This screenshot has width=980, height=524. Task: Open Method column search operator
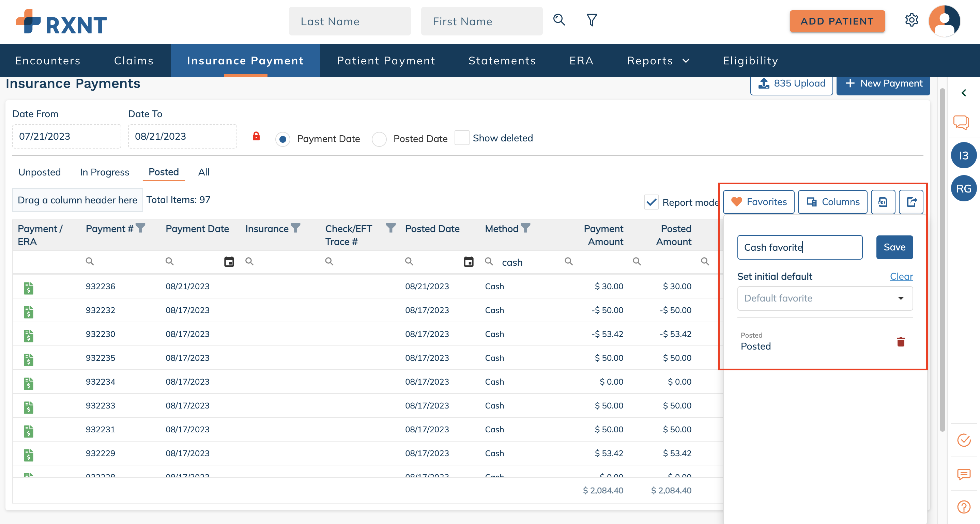pyautogui.click(x=489, y=261)
